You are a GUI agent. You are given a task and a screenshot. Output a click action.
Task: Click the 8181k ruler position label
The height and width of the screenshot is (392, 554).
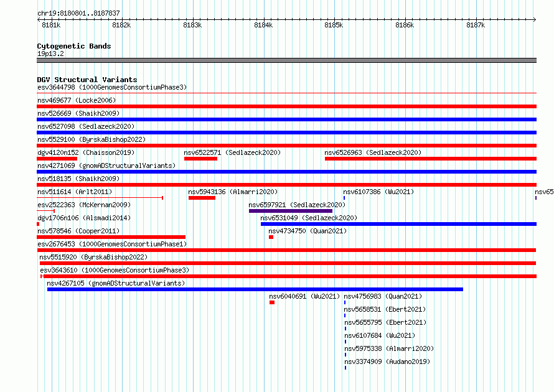51,25
